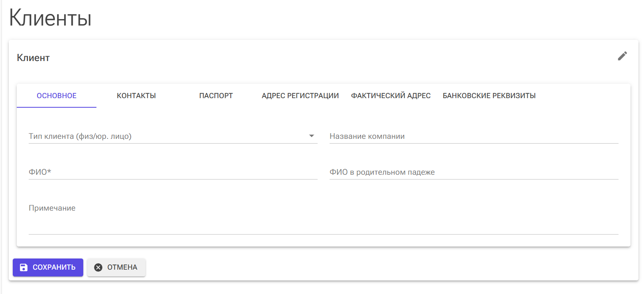Switch to the Основное tab
Viewport: 644px width, 294px height.
click(57, 96)
